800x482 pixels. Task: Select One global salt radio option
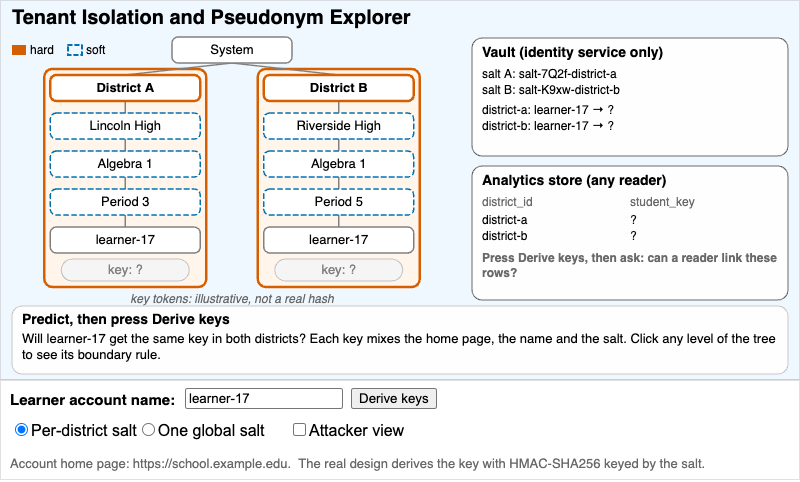[x=148, y=430]
